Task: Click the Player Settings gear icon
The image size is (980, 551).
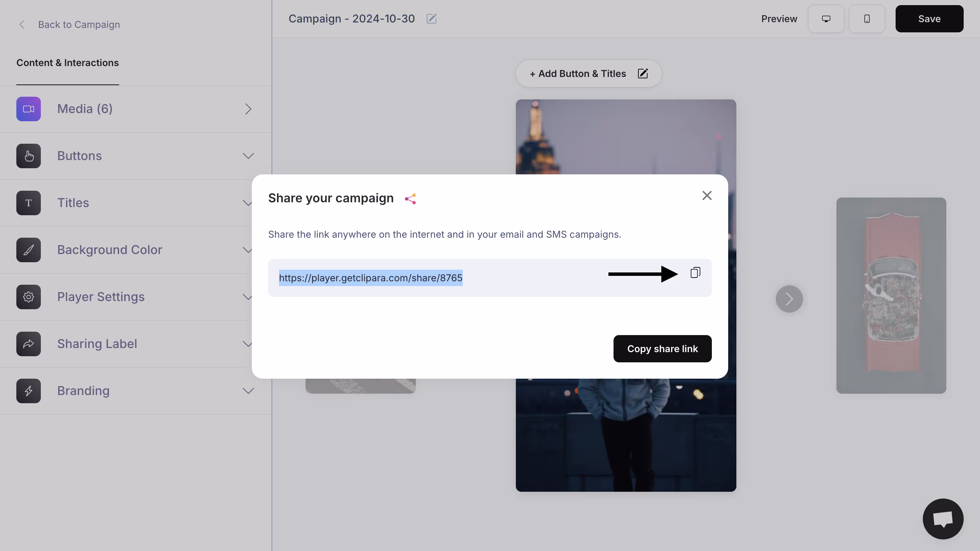Action: click(29, 297)
